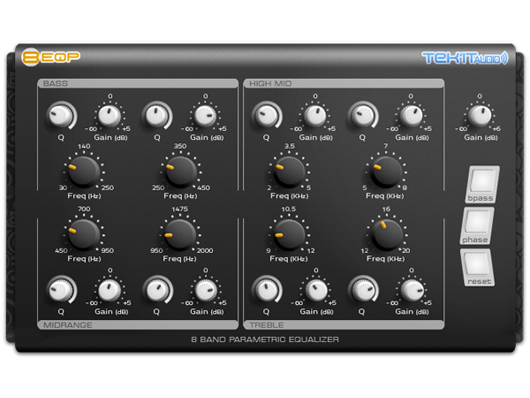Click the Q knob of the 10.5 KHz band
The height and width of the screenshot is (398, 530).
pos(267,290)
